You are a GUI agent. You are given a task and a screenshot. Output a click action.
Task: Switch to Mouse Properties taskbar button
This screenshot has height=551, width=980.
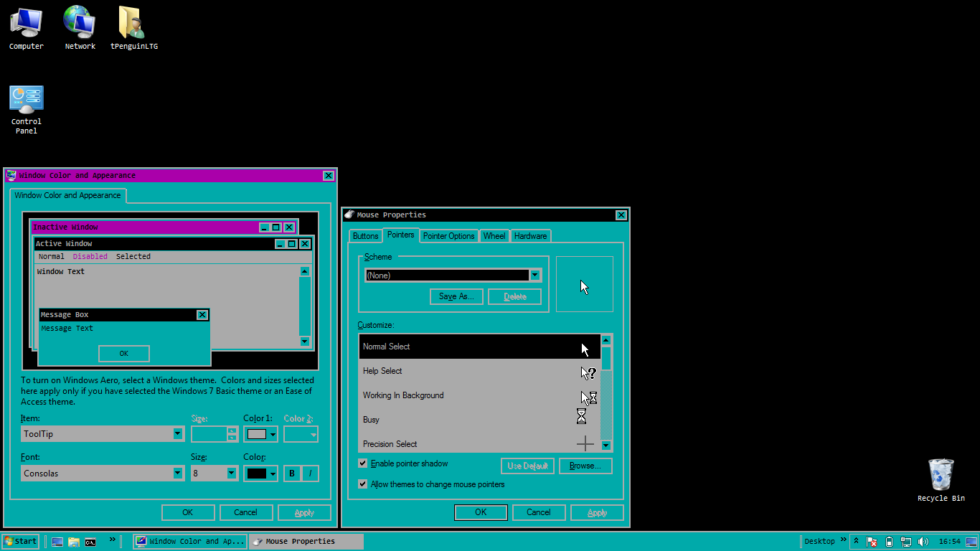(306, 542)
